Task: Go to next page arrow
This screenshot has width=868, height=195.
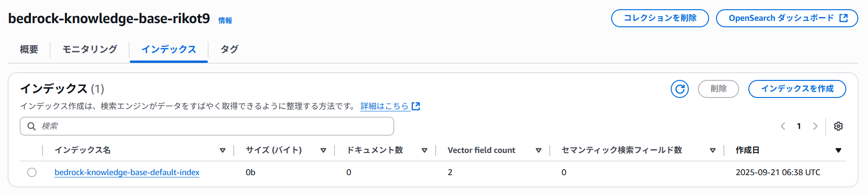Action: [x=815, y=126]
